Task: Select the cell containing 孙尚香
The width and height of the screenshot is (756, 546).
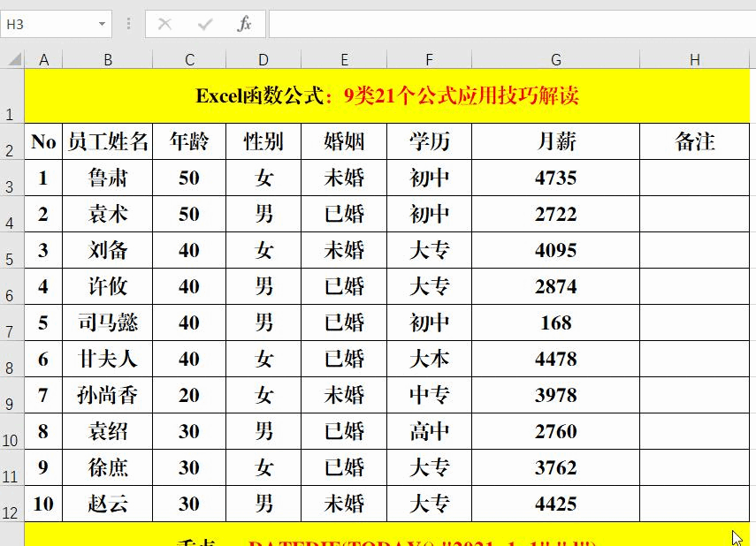Action: (108, 395)
